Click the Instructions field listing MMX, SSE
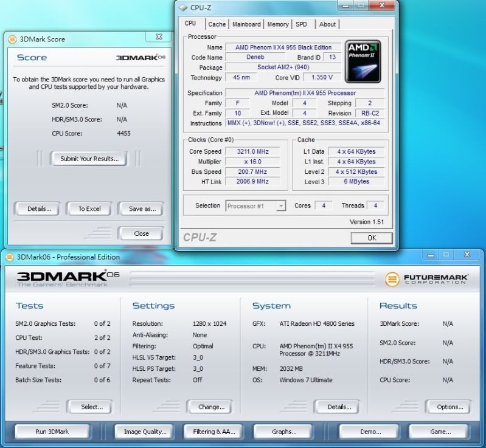 [x=305, y=123]
